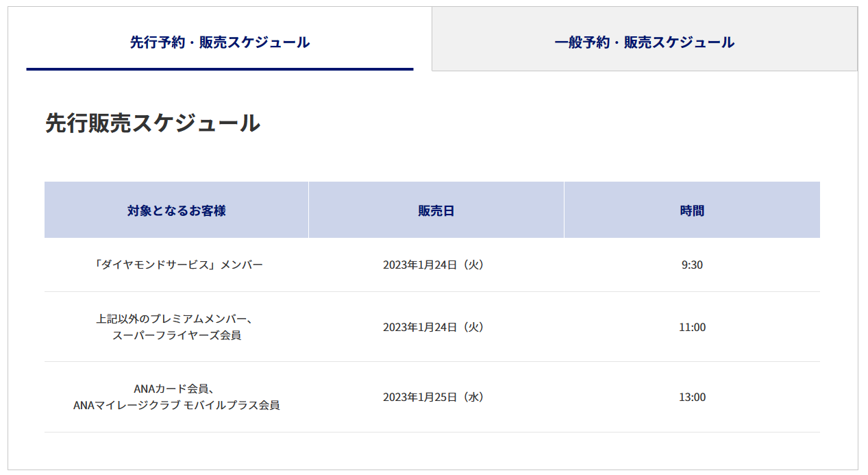The image size is (868, 475).
Task: Click the 対象となるお客様 column header
Action: point(176,210)
